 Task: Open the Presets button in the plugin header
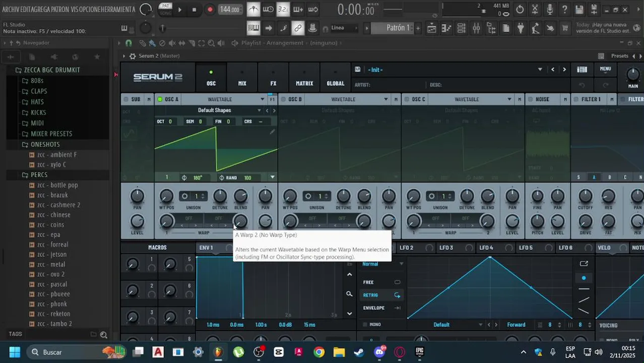click(619, 56)
